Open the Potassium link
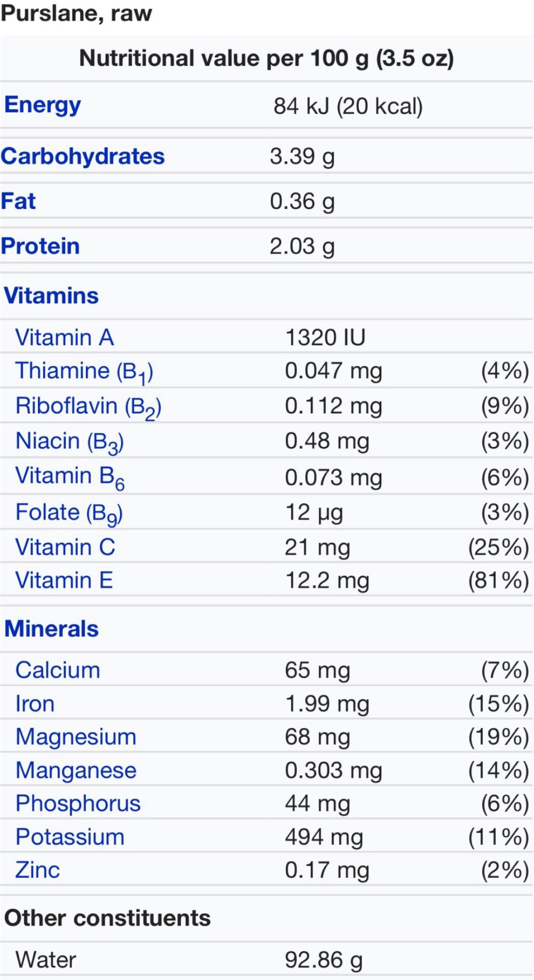The width and height of the screenshot is (534, 980). click(70, 837)
